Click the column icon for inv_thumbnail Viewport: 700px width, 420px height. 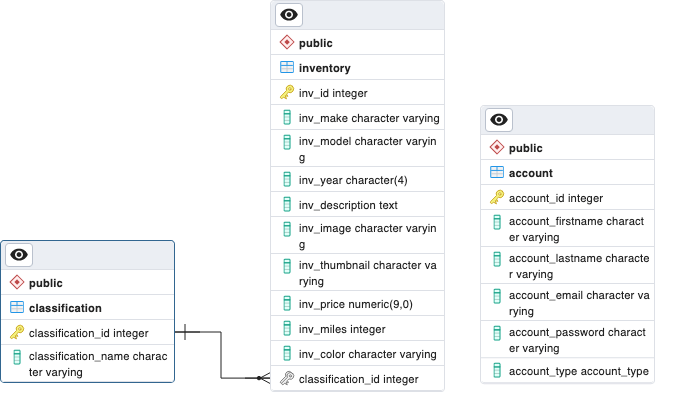click(x=287, y=266)
